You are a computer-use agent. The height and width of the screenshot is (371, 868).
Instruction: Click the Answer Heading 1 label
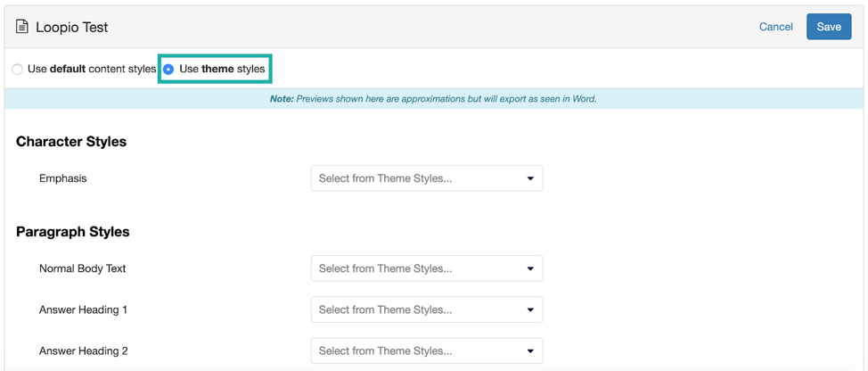[83, 309]
